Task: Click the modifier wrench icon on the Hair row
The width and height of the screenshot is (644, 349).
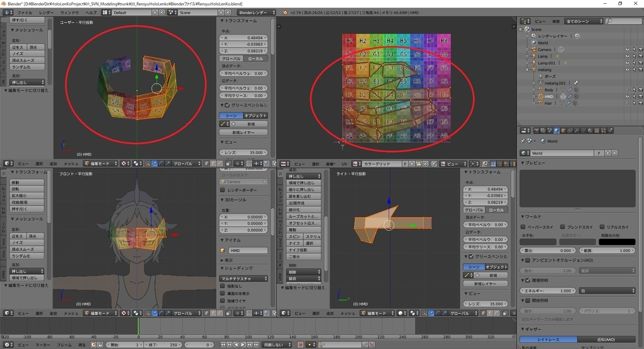Action: pyautogui.click(x=569, y=102)
